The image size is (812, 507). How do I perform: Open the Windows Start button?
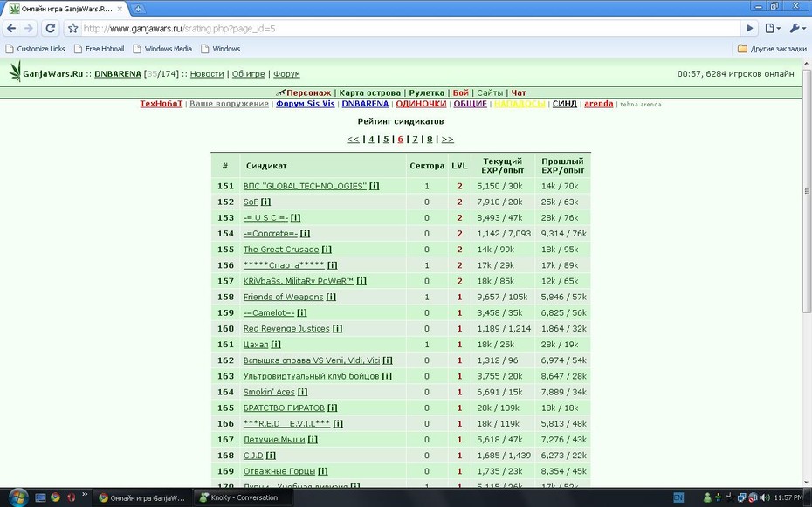pos(18,497)
